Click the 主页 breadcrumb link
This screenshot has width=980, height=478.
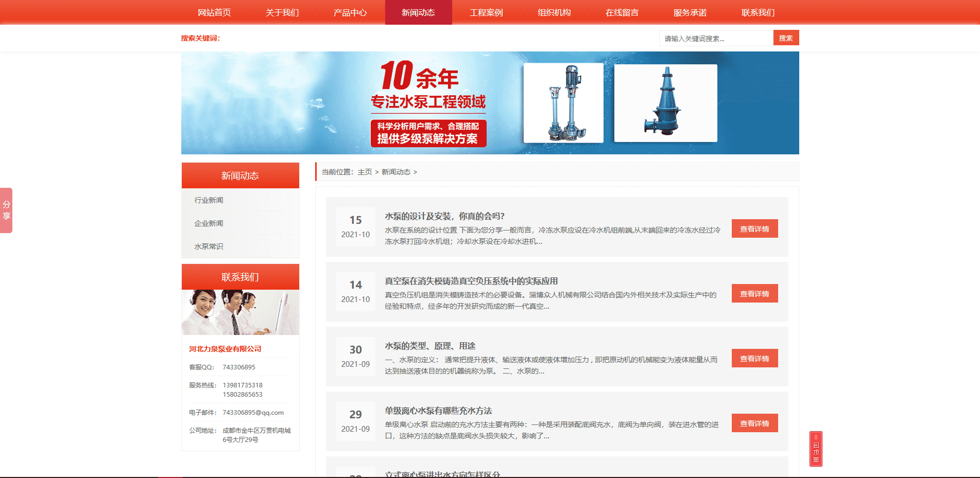pyautogui.click(x=365, y=172)
